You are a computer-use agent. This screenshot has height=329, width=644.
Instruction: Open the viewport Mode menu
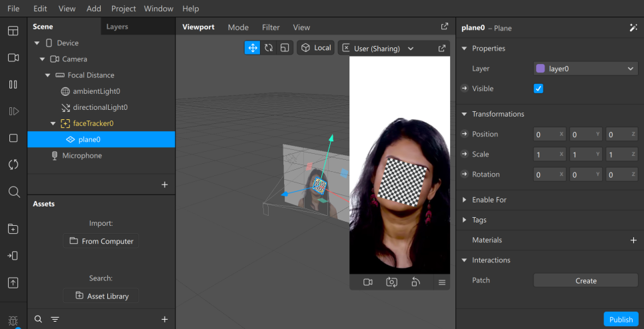[x=238, y=27]
